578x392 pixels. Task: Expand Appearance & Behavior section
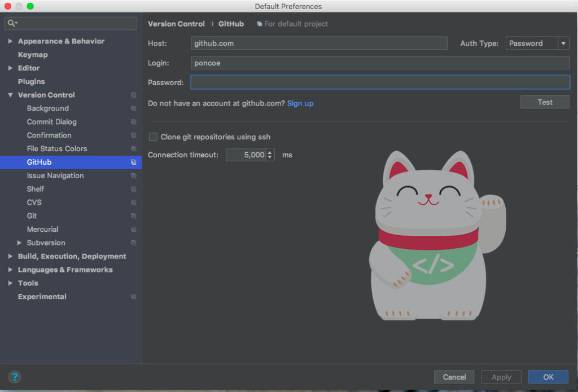click(10, 41)
